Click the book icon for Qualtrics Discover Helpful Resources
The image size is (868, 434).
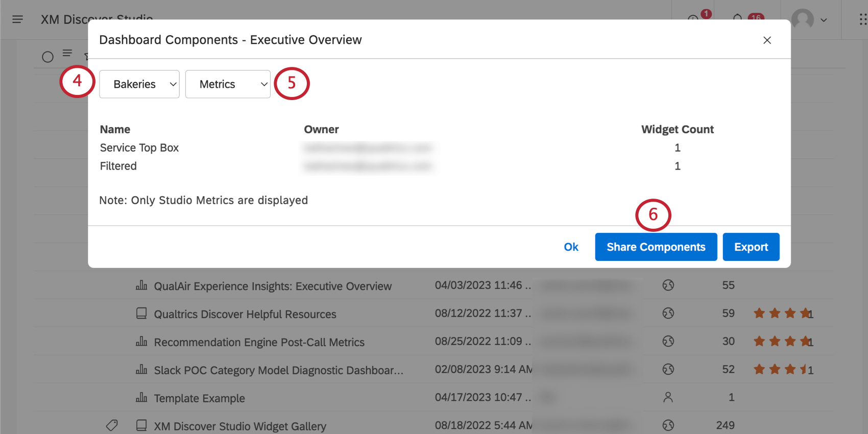[141, 314]
